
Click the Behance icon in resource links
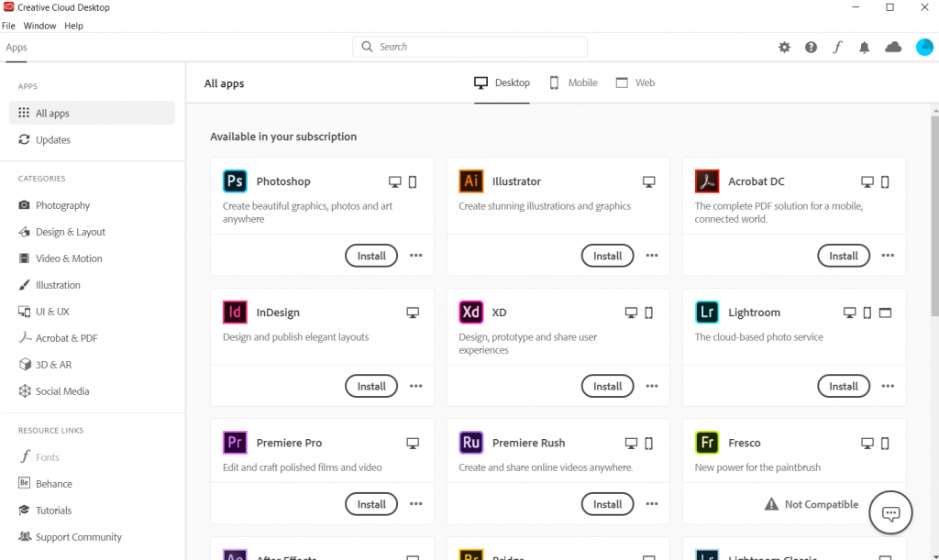(24, 483)
